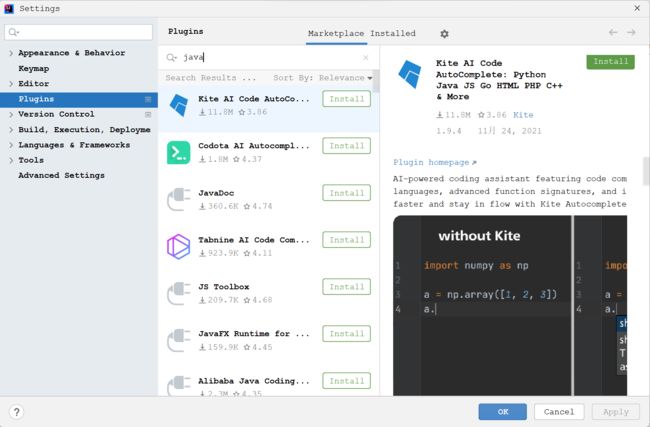Expand the Tools settings node

click(11, 160)
